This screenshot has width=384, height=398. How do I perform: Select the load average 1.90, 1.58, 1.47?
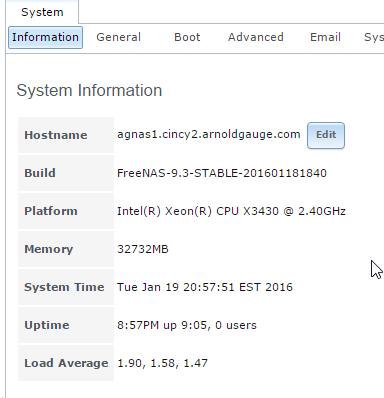162,363
